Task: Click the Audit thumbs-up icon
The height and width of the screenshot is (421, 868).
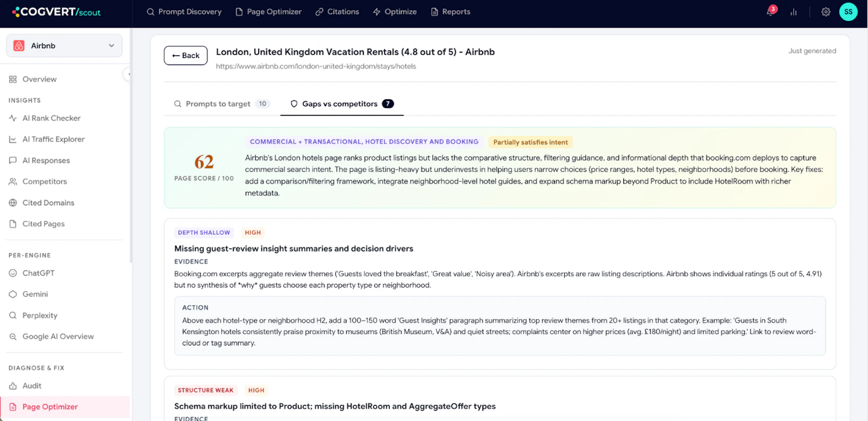Action: click(x=13, y=386)
